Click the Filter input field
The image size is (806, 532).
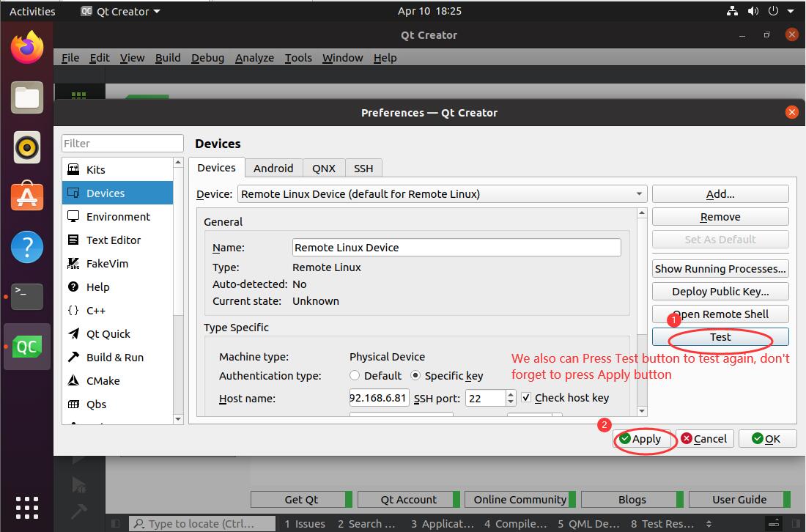coord(122,143)
